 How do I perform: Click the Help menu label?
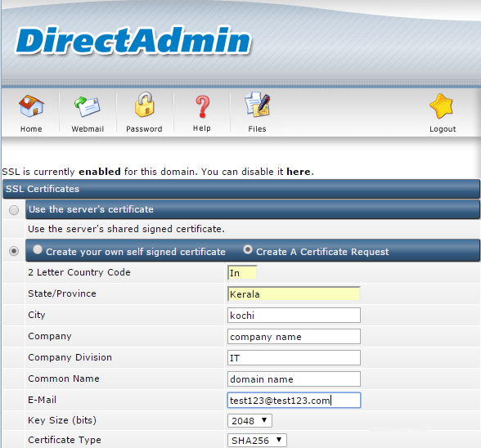(202, 128)
